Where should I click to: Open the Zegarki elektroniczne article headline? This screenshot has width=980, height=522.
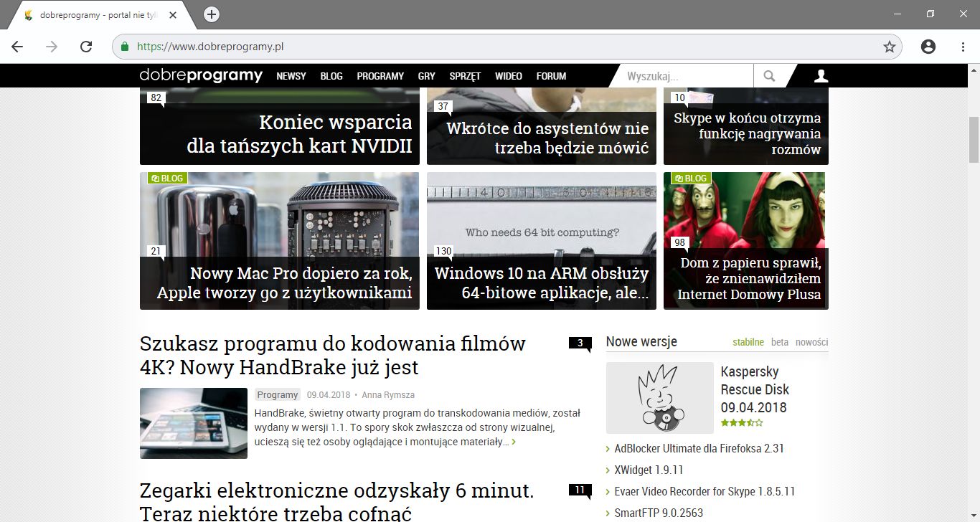tap(337, 502)
